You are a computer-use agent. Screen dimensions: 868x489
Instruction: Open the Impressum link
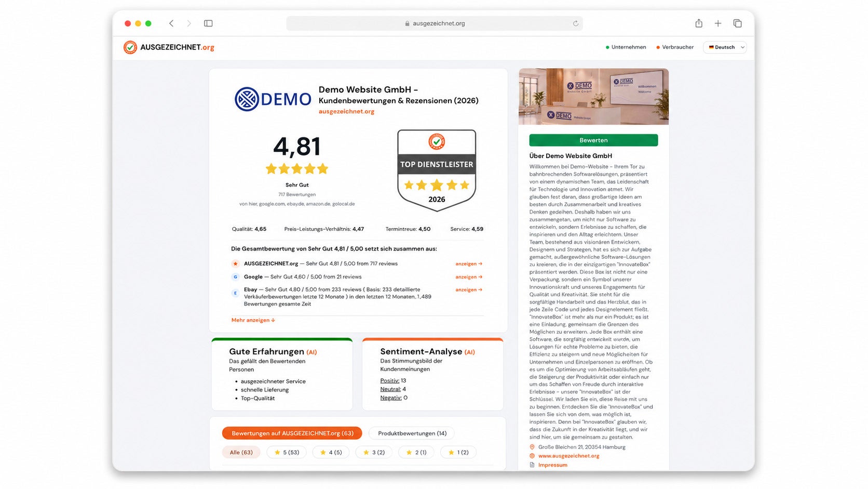pos(552,465)
